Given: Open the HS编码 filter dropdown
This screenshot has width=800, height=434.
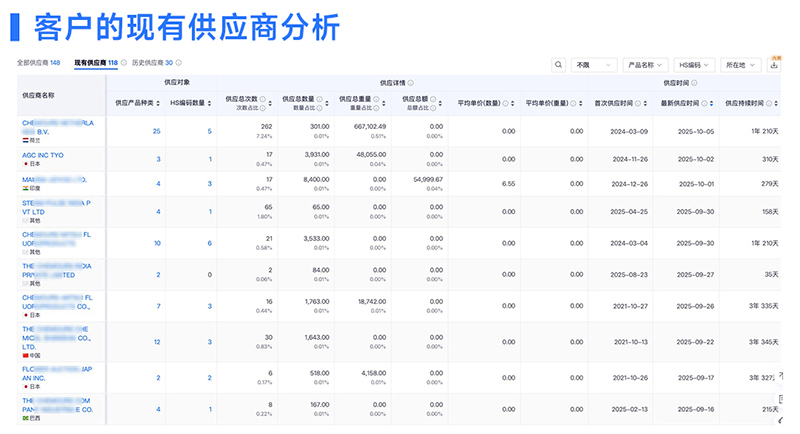Looking at the screenshot, I should tap(694, 65).
